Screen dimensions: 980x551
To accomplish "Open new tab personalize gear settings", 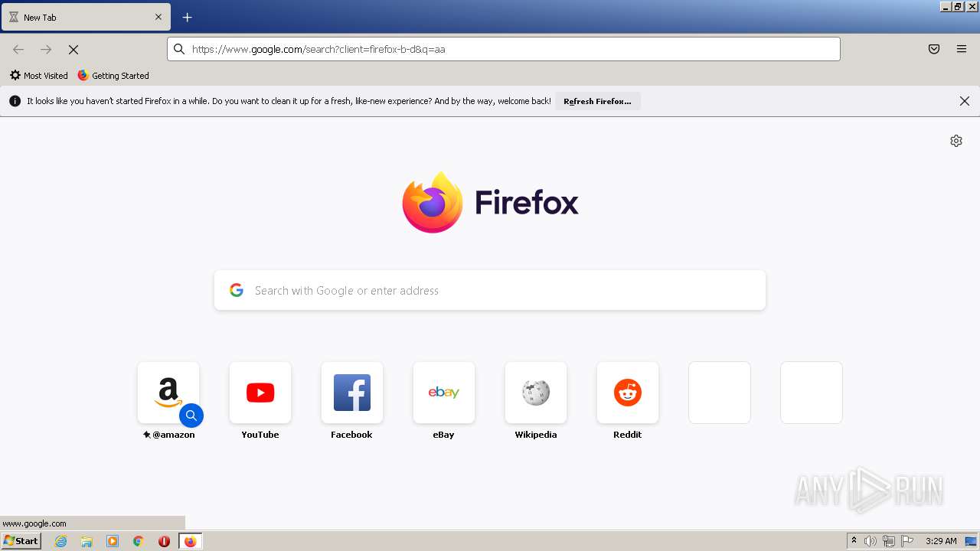I will tap(956, 141).
